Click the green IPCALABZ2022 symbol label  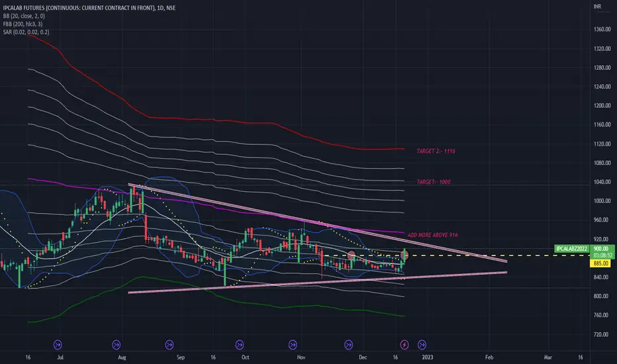572,249
